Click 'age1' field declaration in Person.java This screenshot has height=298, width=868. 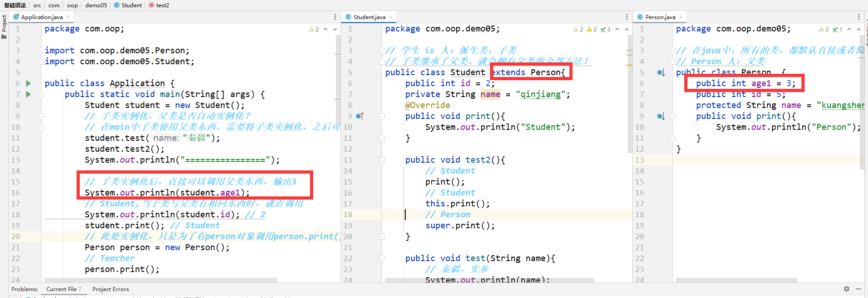(x=761, y=83)
